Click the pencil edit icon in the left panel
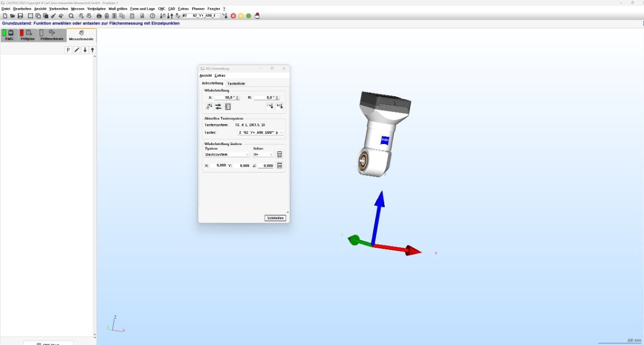 pyautogui.click(x=77, y=50)
